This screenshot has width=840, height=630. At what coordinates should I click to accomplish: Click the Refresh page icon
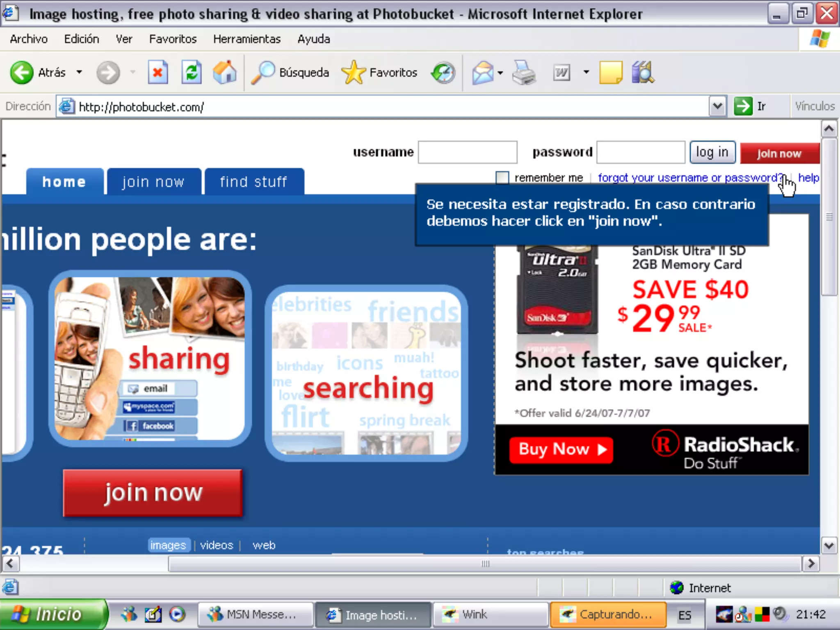click(191, 73)
